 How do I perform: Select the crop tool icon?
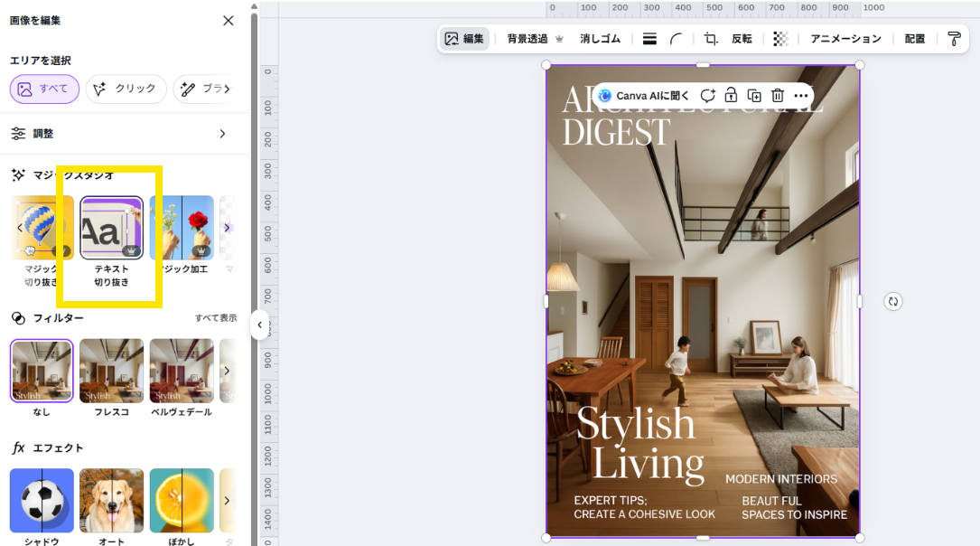click(711, 39)
